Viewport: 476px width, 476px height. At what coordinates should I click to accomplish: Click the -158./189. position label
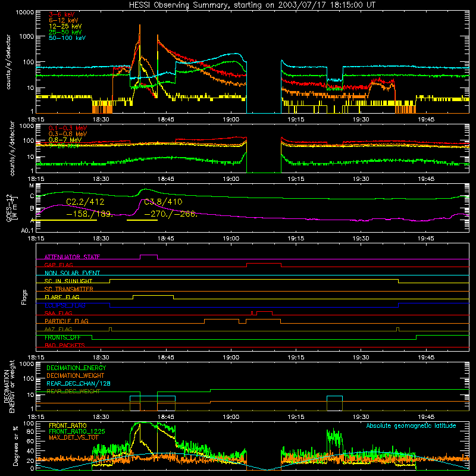click(x=90, y=214)
